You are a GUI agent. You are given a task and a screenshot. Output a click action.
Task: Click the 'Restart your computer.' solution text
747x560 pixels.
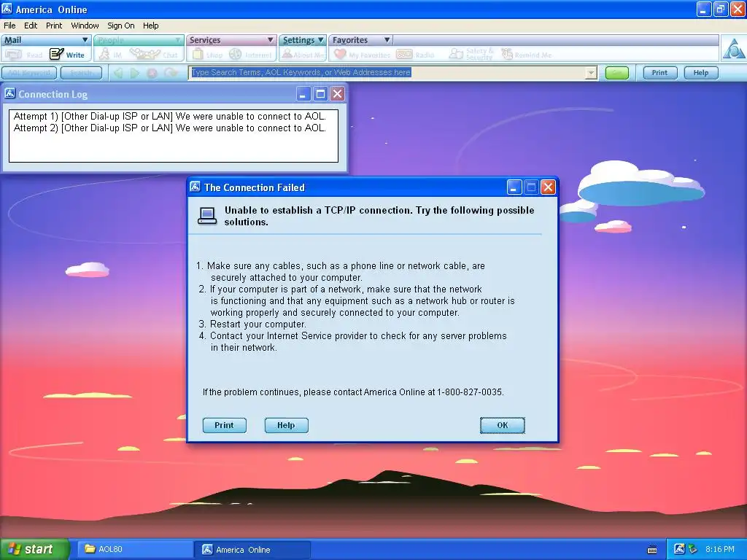tap(258, 324)
